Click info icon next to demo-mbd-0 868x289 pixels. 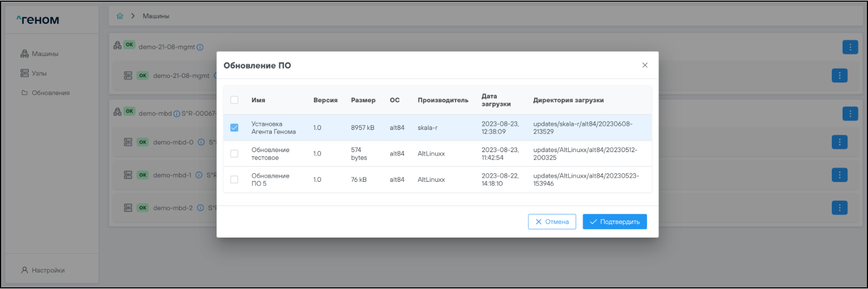pyautogui.click(x=201, y=142)
